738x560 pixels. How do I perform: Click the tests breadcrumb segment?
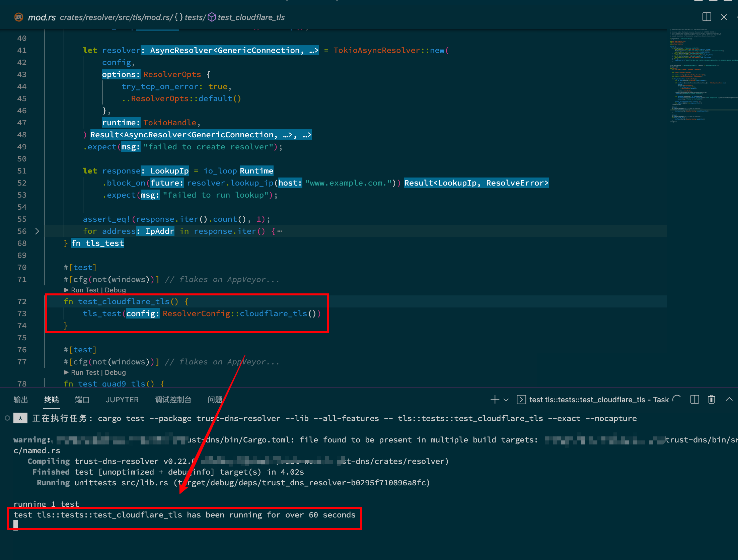click(x=195, y=17)
